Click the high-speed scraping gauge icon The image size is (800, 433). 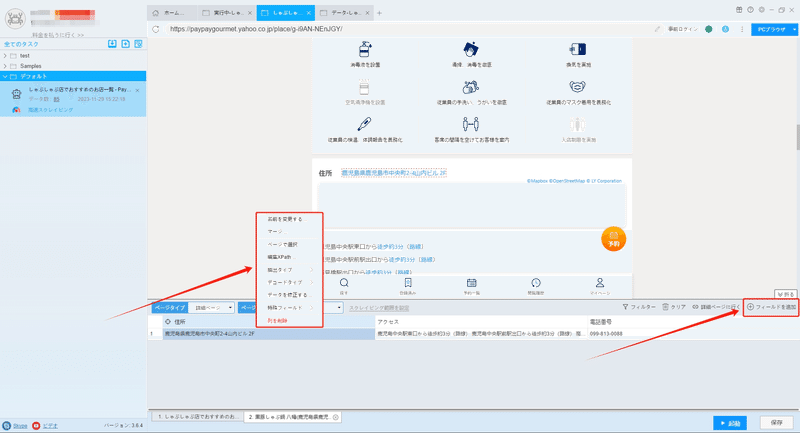click(16, 110)
